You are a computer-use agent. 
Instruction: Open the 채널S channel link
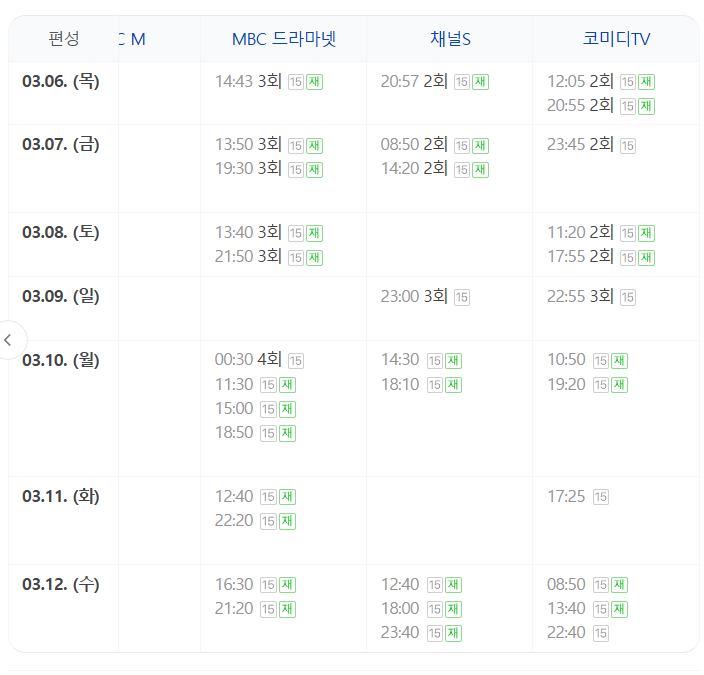click(x=450, y=39)
